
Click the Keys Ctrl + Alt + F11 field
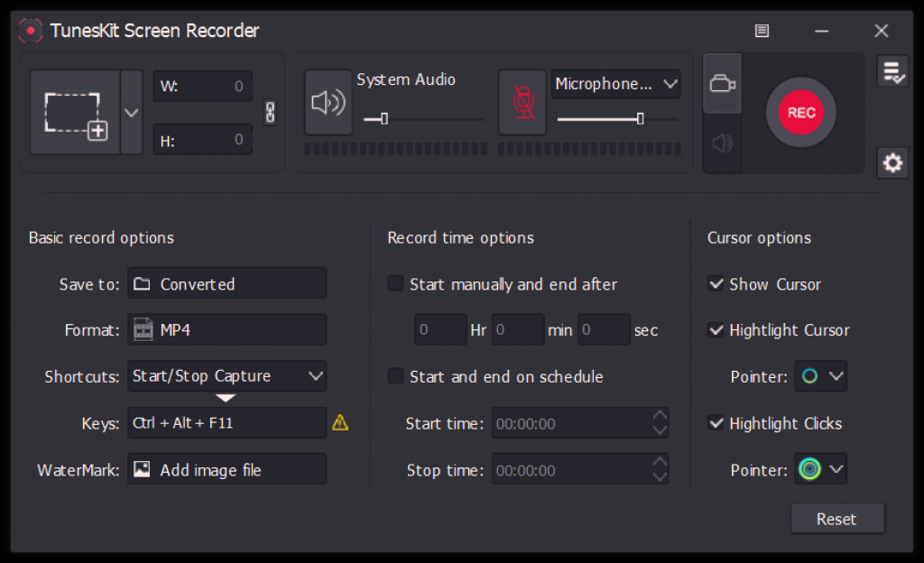click(226, 423)
